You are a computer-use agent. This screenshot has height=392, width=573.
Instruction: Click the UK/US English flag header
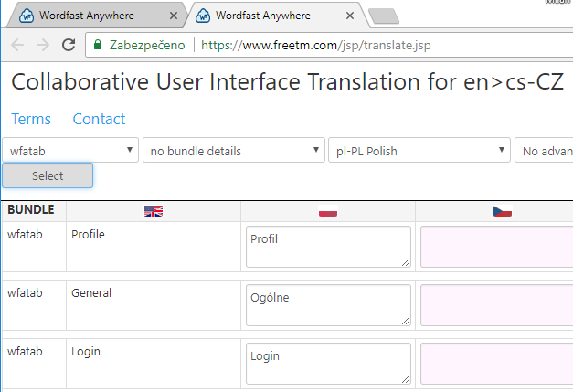[x=154, y=211]
